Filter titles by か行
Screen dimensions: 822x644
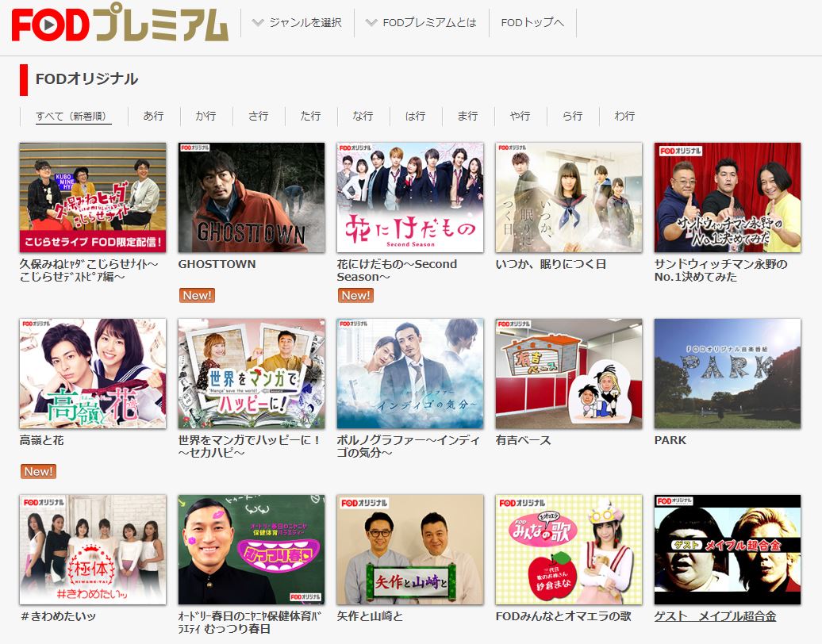(206, 117)
